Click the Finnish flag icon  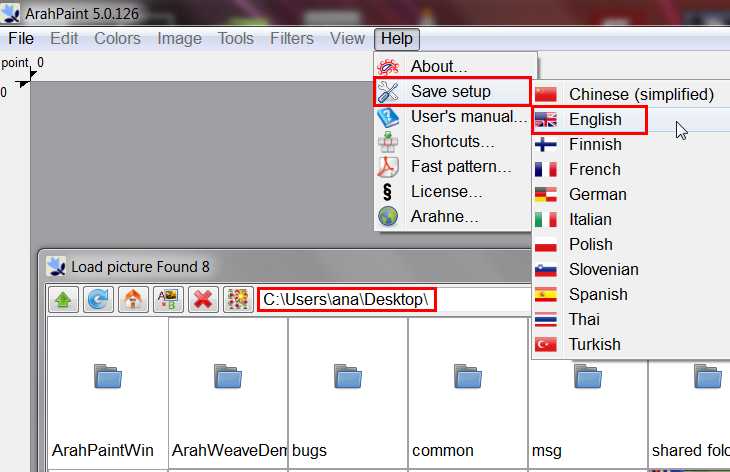546,145
